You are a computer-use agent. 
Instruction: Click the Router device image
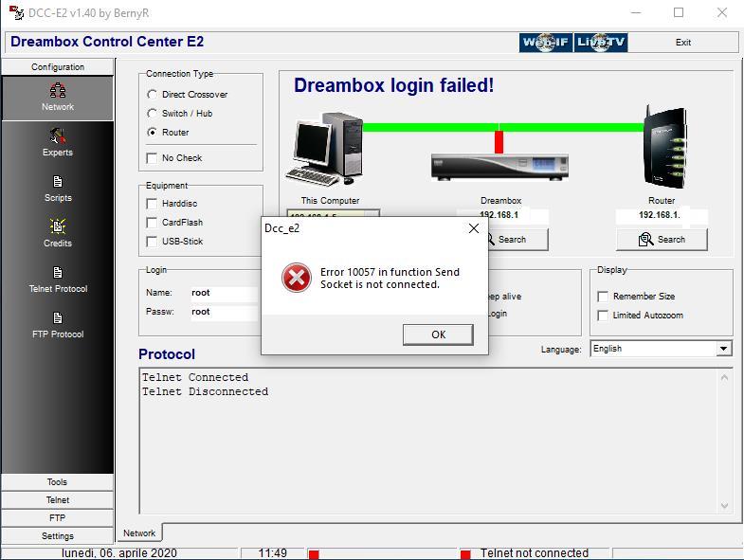pyautogui.click(x=664, y=147)
